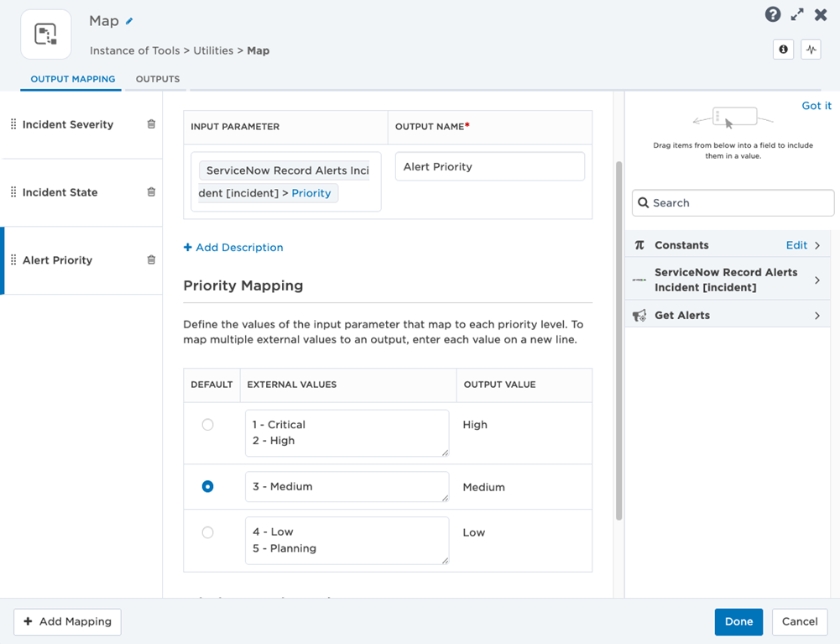Viewport: 840px width, 644px height.
Task: Delete the Incident Severity mapping
Action: [151, 124]
